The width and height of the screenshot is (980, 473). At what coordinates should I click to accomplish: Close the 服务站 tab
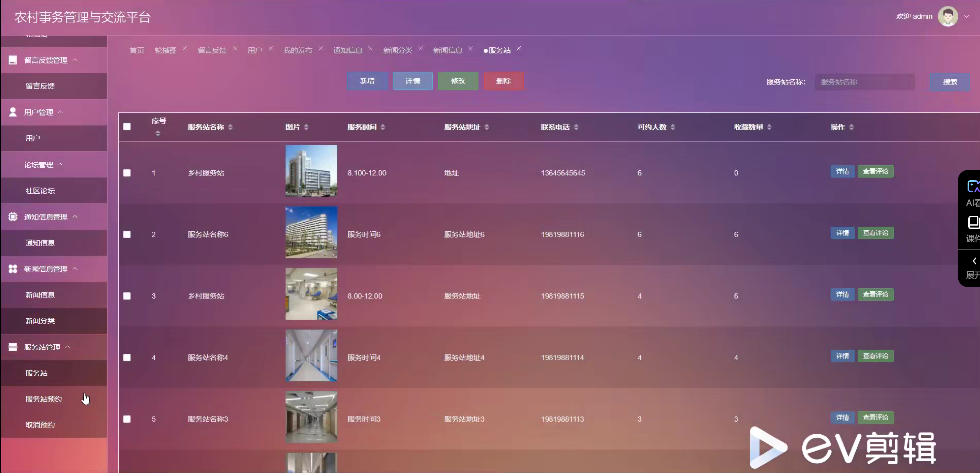coord(519,48)
